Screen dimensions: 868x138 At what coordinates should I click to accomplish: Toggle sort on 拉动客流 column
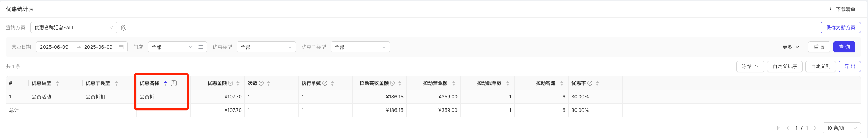(x=562, y=83)
